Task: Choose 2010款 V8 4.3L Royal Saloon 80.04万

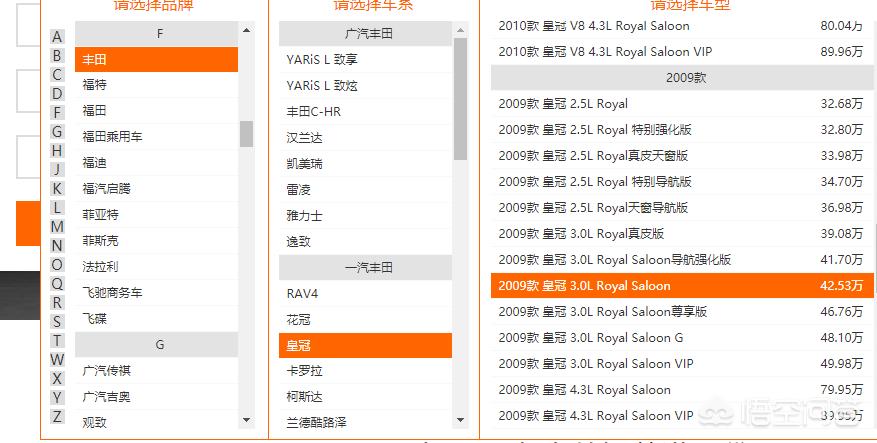Action: point(682,26)
